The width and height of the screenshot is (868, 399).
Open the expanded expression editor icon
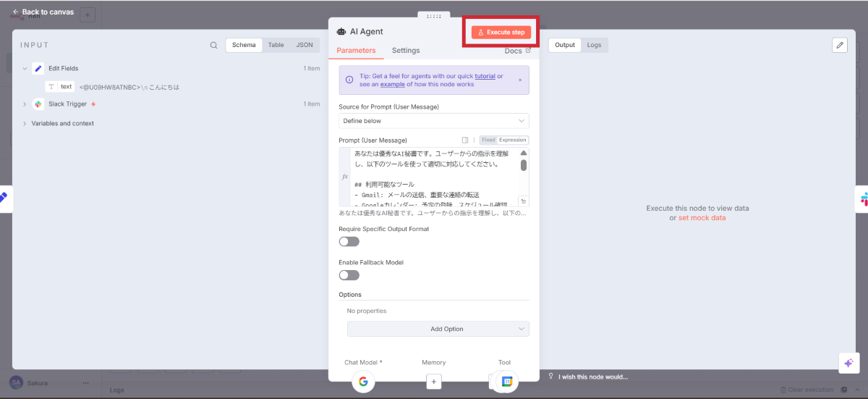click(524, 201)
